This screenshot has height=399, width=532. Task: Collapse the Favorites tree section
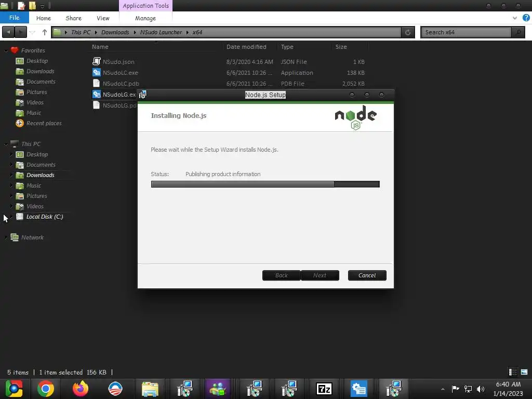(6, 50)
